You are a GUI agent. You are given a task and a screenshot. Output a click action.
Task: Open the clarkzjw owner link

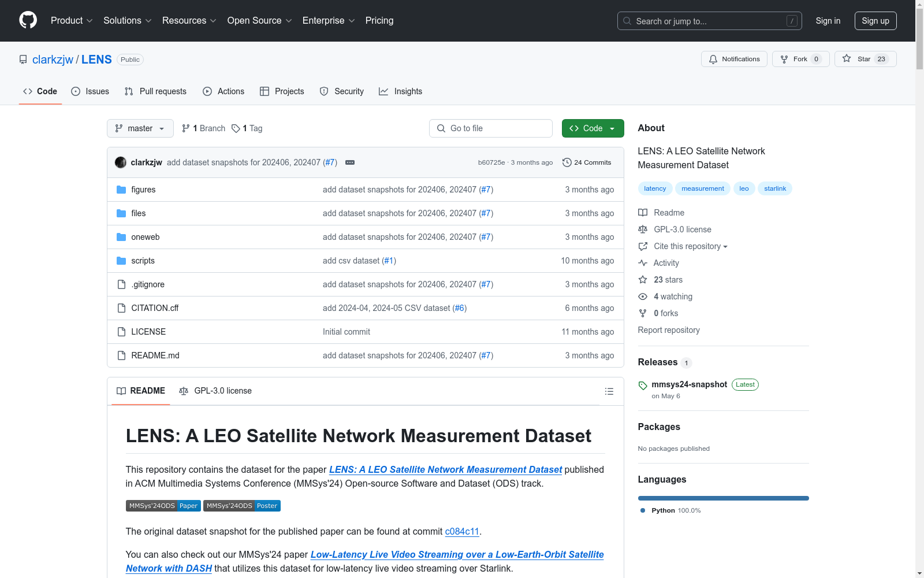pos(53,60)
